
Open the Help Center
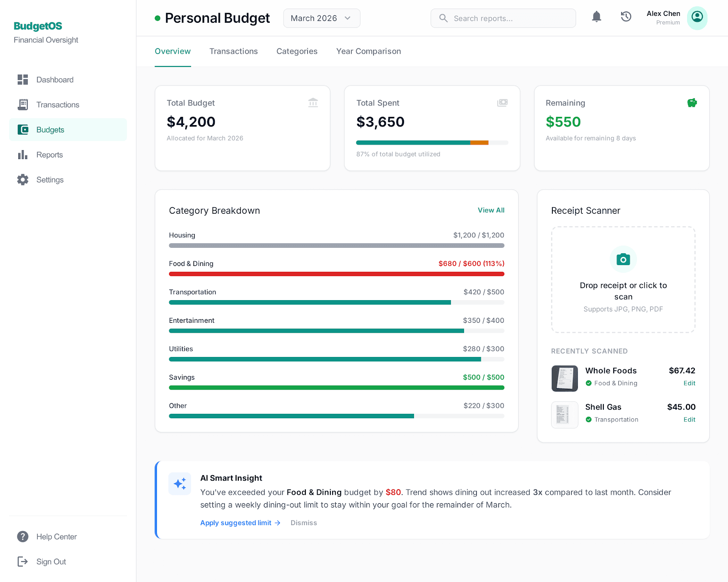pyautogui.click(x=56, y=537)
